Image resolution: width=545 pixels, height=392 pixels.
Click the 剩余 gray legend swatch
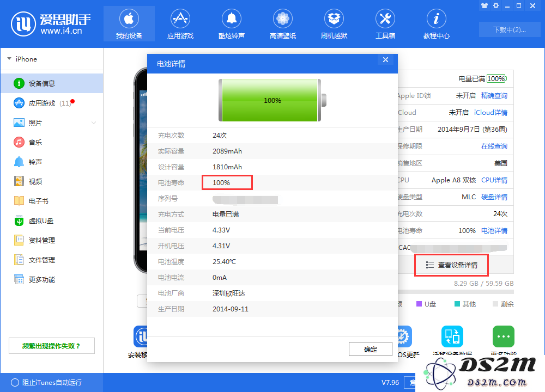(495, 304)
